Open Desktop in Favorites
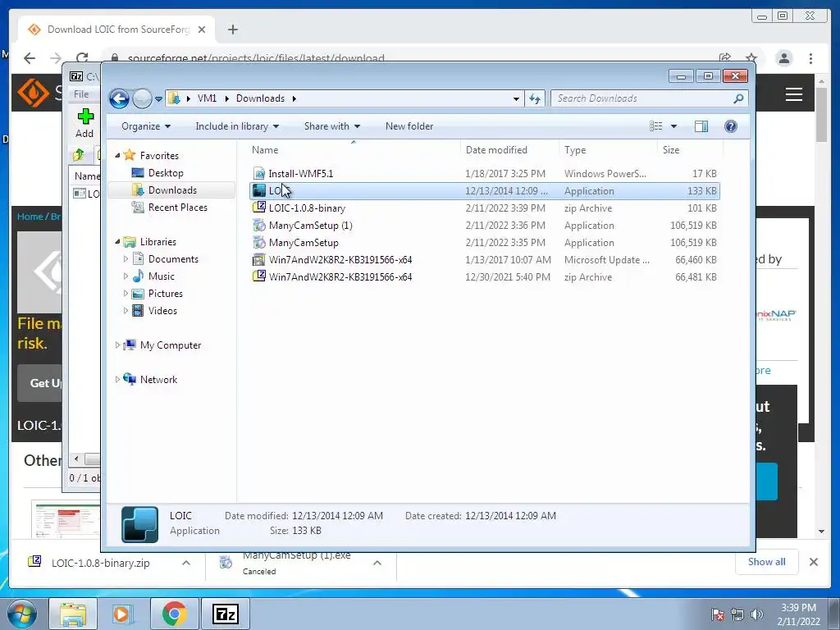The height and width of the screenshot is (630, 840). point(166,173)
